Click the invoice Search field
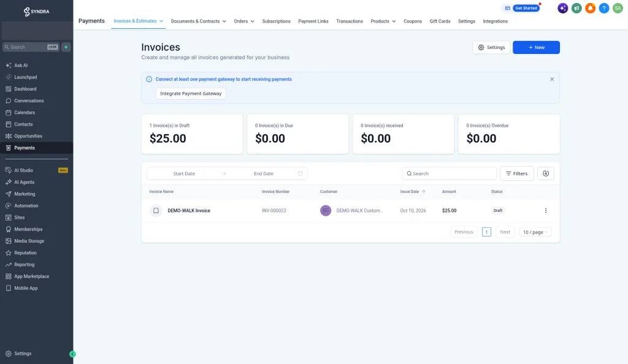The height and width of the screenshot is (364, 628). click(449, 173)
